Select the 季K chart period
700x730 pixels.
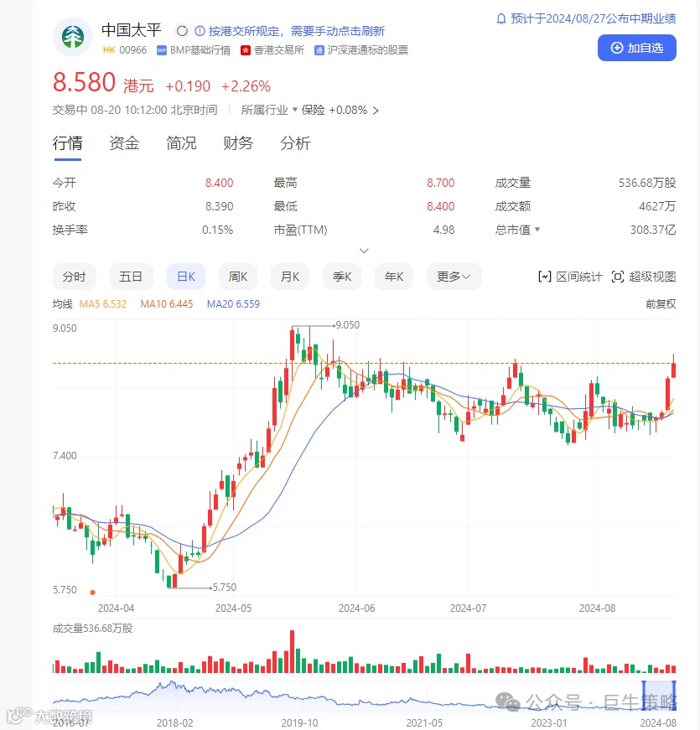pos(342,277)
